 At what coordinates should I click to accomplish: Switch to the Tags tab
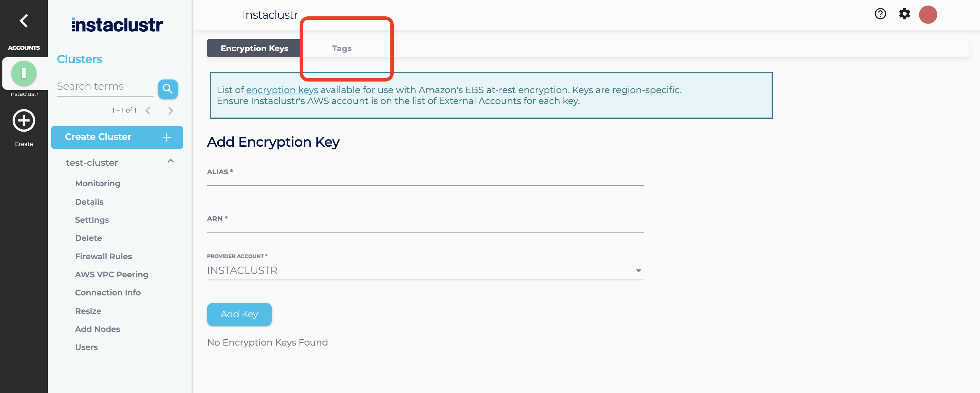click(x=341, y=48)
